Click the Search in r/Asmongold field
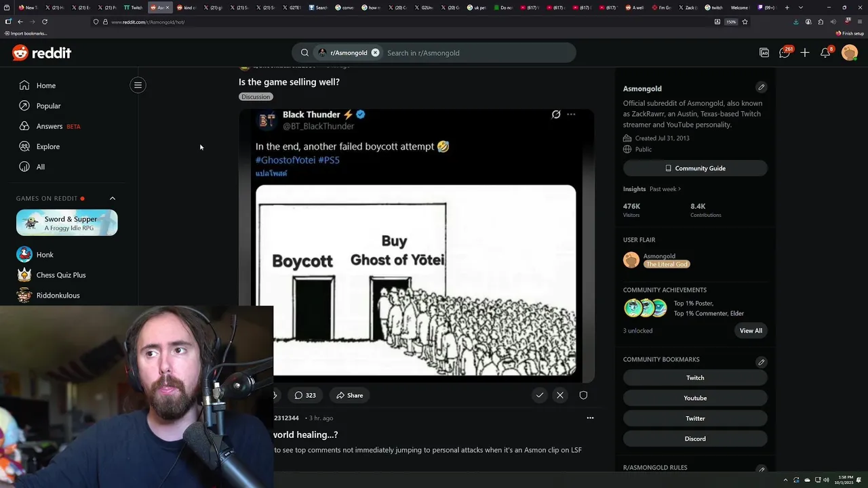The image size is (868, 488). [x=478, y=53]
